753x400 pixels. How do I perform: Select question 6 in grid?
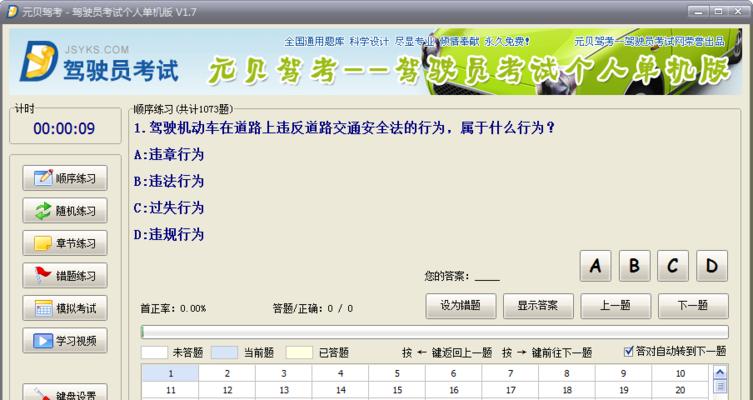tap(453, 373)
